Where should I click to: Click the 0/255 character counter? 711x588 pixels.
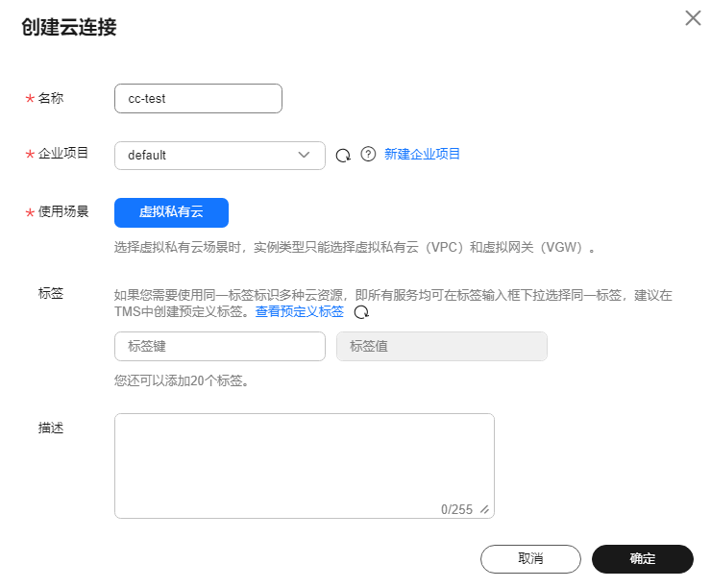pos(456,509)
